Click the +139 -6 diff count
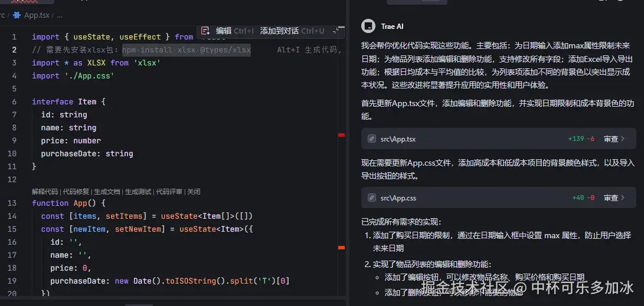 pyautogui.click(x=581, y=139)
